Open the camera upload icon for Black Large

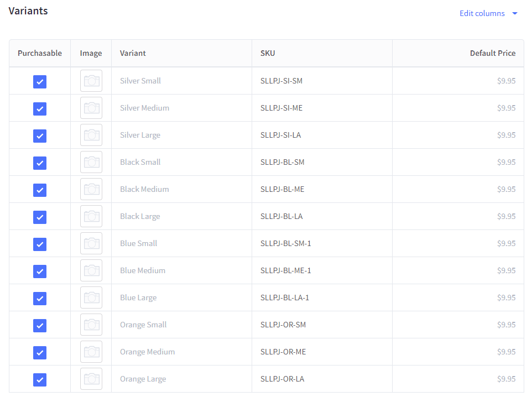tap(91, 216)
